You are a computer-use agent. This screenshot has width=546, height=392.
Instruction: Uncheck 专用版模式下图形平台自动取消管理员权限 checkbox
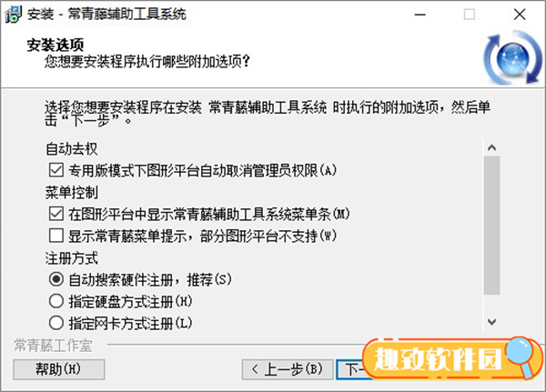[56, 170]
